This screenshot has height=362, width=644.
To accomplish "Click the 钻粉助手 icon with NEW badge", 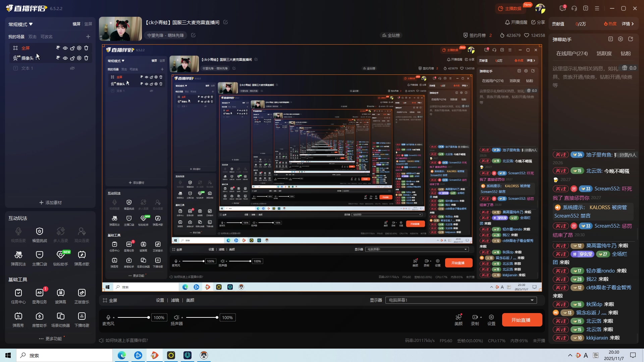I will 61,255.
